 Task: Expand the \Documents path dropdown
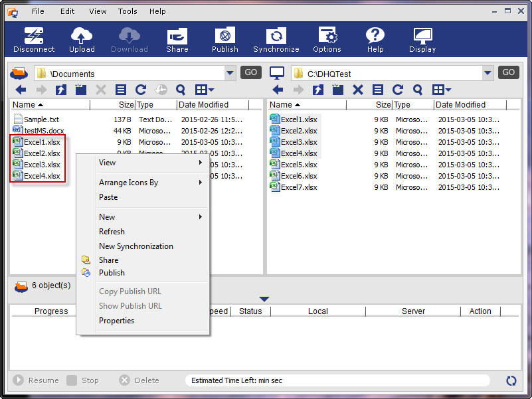click(230, 73)
